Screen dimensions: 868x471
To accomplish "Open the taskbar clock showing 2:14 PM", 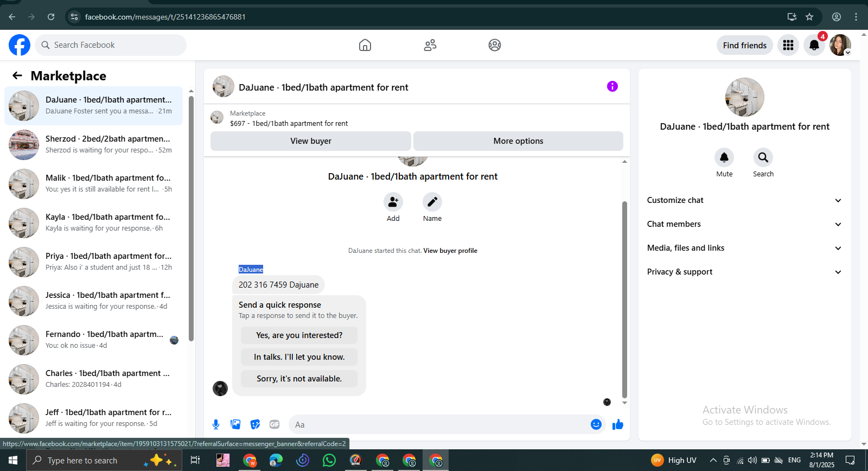I will coord(822,460).
